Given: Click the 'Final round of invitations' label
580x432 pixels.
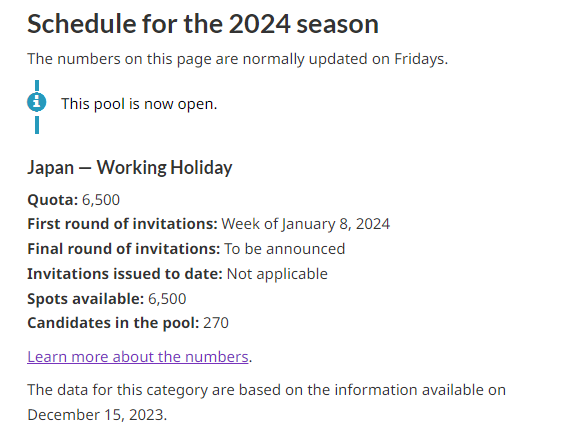Looking at the screenshot, I should pos(124,249).
